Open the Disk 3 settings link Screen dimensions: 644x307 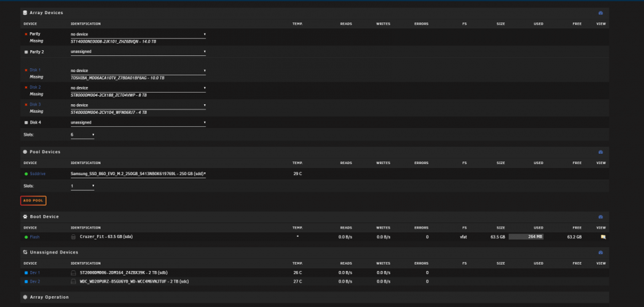35,105
